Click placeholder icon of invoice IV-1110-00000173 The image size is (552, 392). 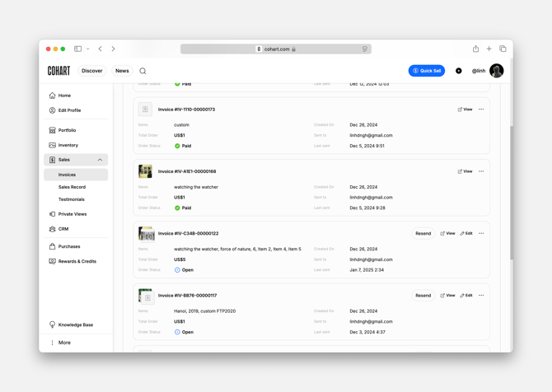click(x=145, y=110)
